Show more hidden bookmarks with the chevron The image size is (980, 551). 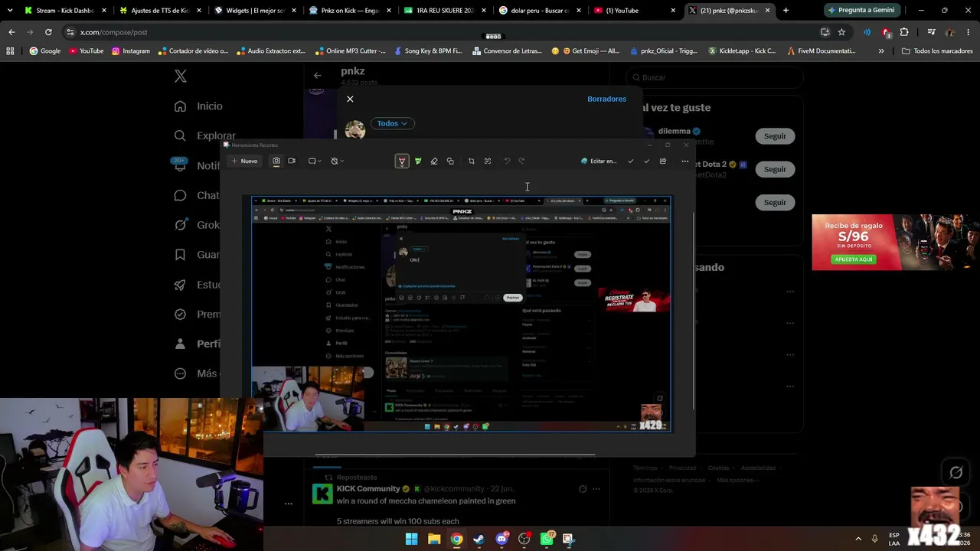click(881, 51)
